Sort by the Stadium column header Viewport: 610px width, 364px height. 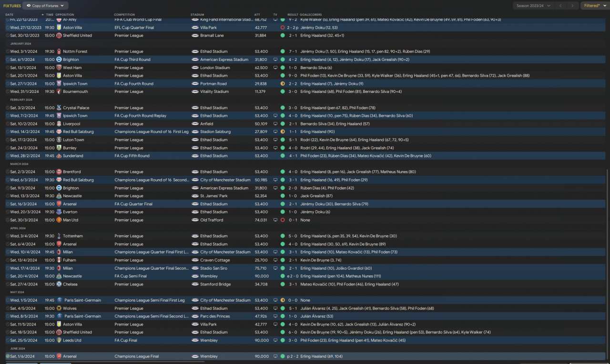[197, 15]
